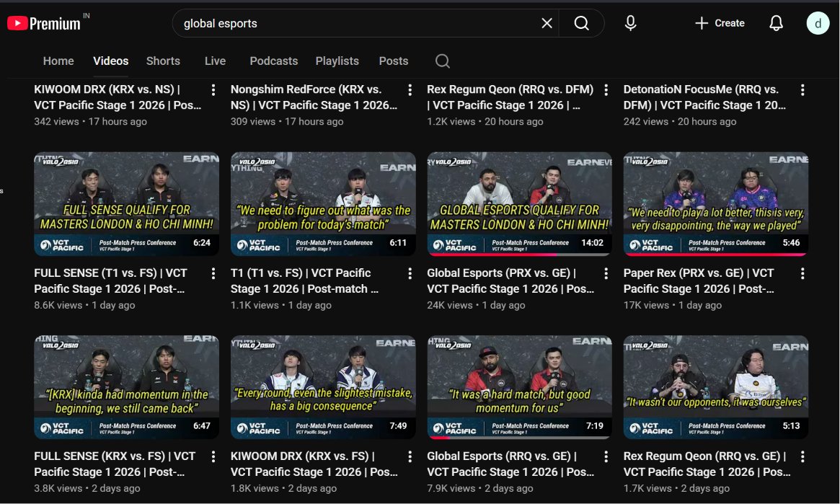Open more options for Nongshim RedForce video
The width and height of the screenshot is (840, 504).
pos(410,90)
